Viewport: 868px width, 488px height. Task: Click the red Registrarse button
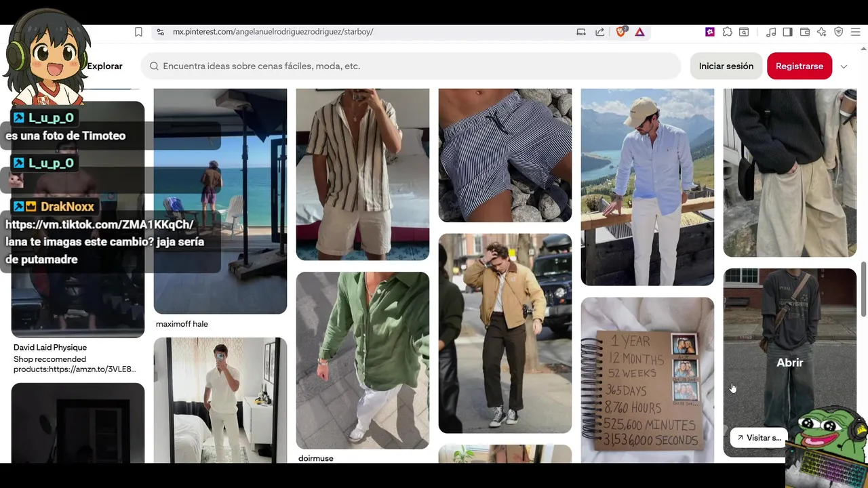coord(800,66)
